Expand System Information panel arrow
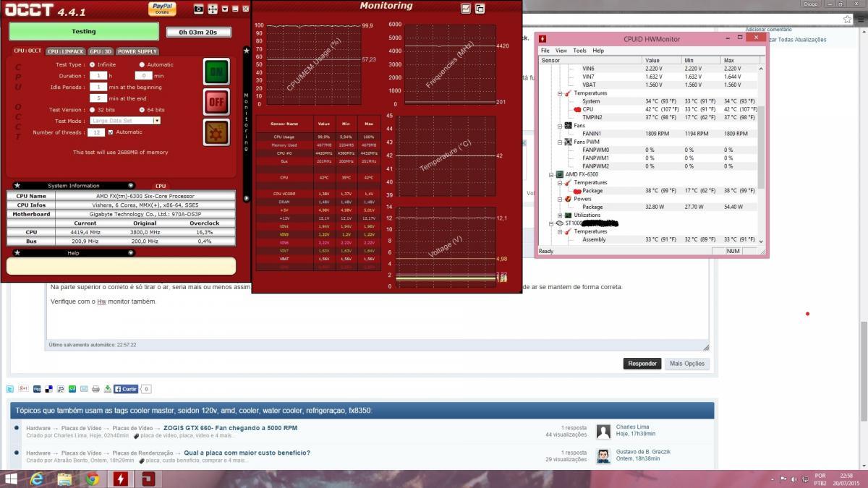This screenshot has width=868, height=488. (x=131, y=186)
